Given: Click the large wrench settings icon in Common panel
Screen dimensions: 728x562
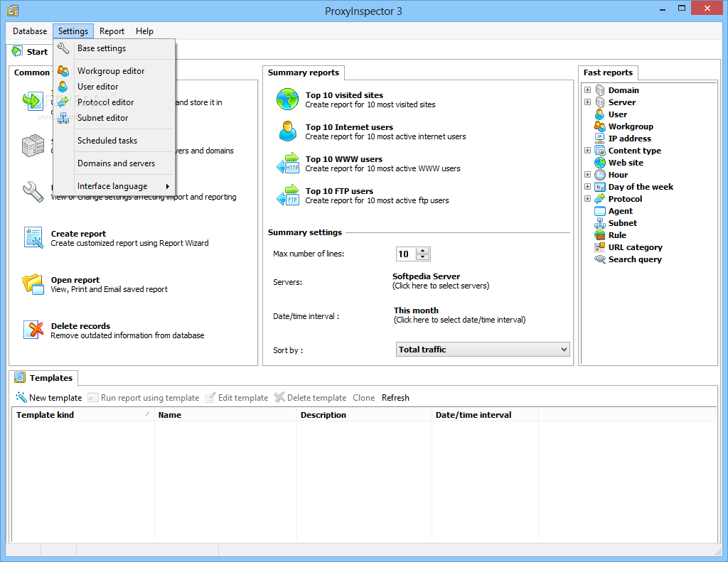Looking at the screenshot, I should [x=33, y=191].
